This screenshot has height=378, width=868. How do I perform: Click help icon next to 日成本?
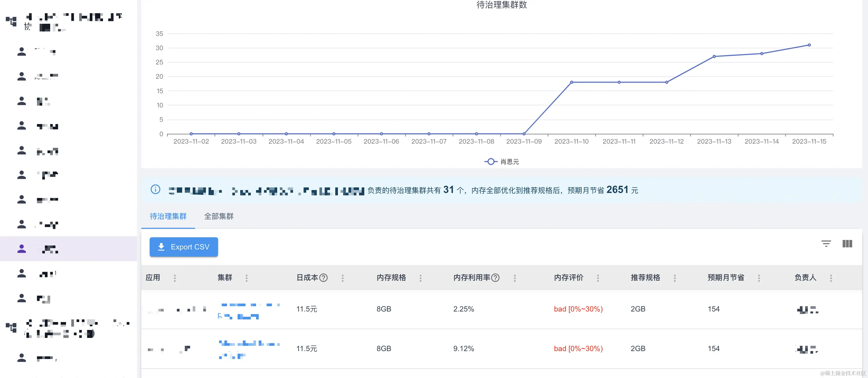pyautogui.click(x=323, y=278)
